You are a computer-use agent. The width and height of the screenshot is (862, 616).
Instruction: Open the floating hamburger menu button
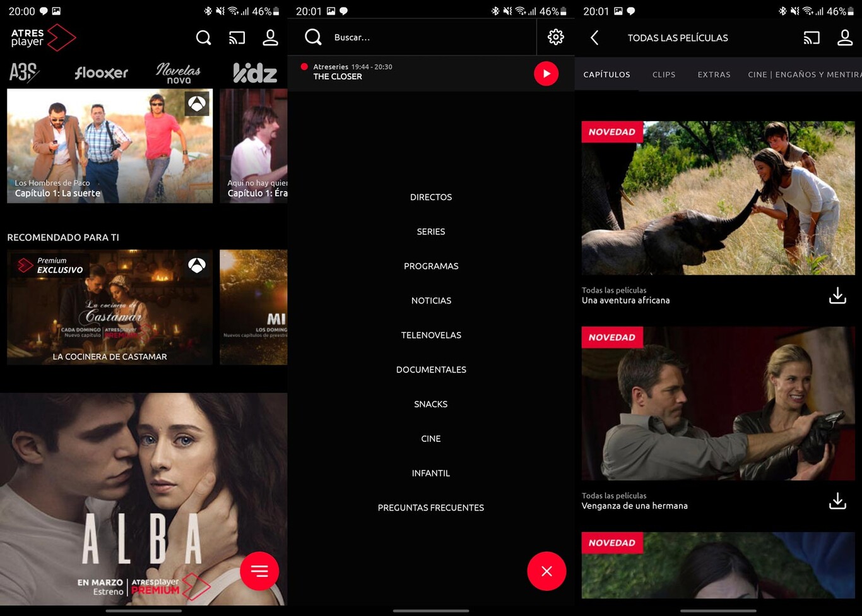(x=259, y=571)
